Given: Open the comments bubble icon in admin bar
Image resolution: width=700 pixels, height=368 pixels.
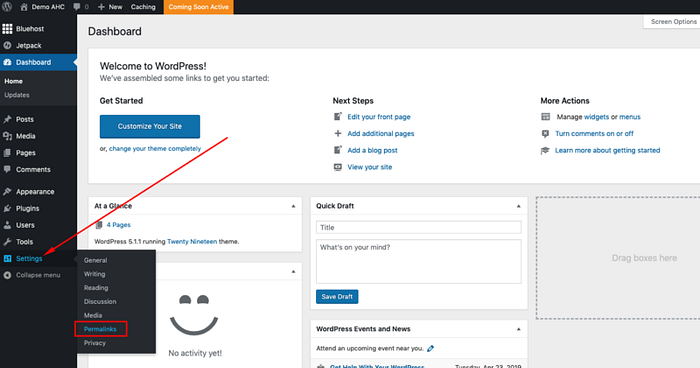Looking at the screenshot, I should point(77,7).
